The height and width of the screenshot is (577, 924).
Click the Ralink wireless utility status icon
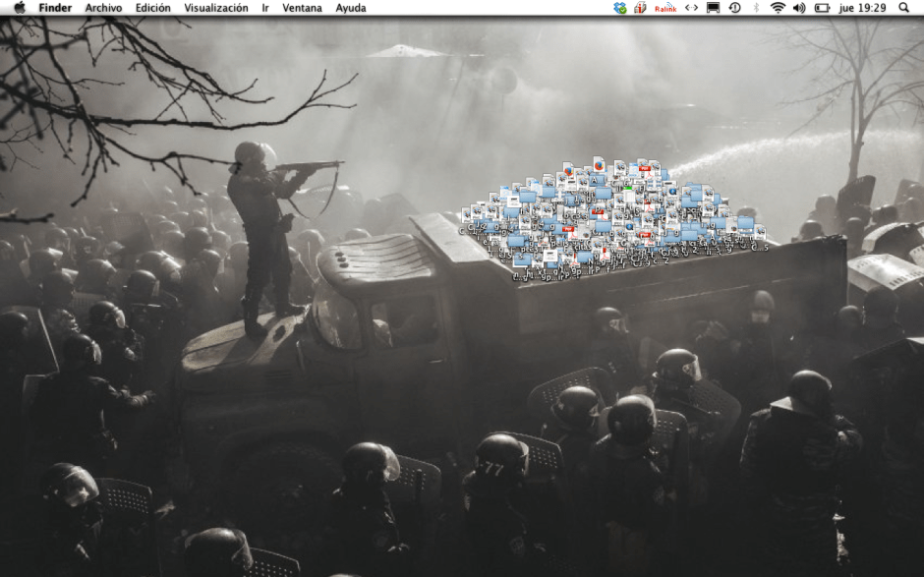coord(665,8)
